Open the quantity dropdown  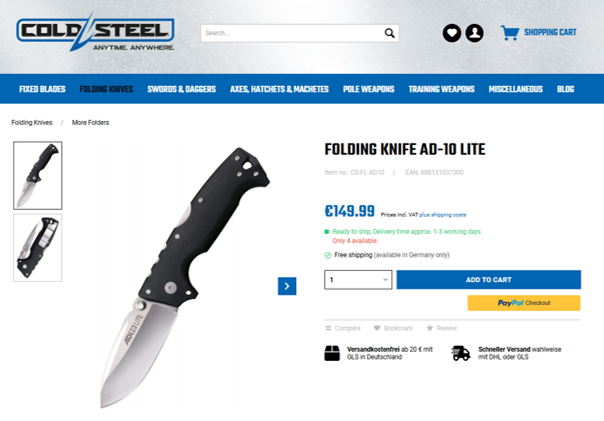coord(358,280)
